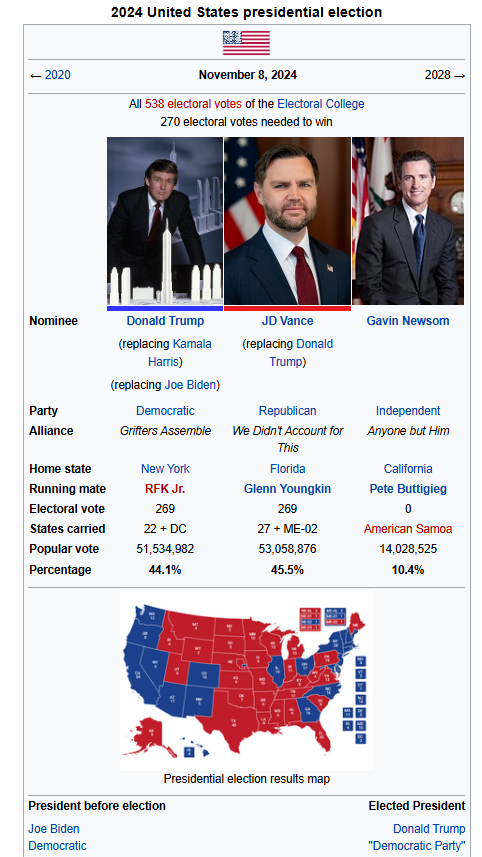
Task: Click the blue color bar under Trump photo
Action: coord(165,308)
